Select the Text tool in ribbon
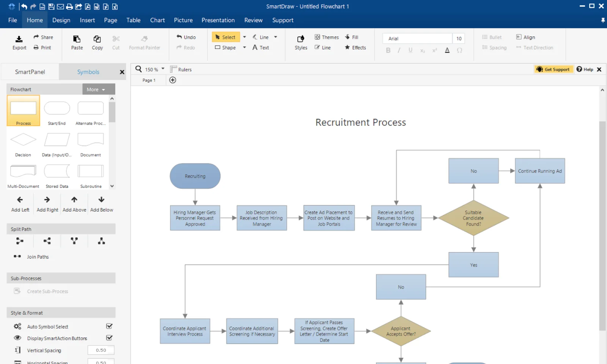The image size is (607, 364). (x=261, y=47)
